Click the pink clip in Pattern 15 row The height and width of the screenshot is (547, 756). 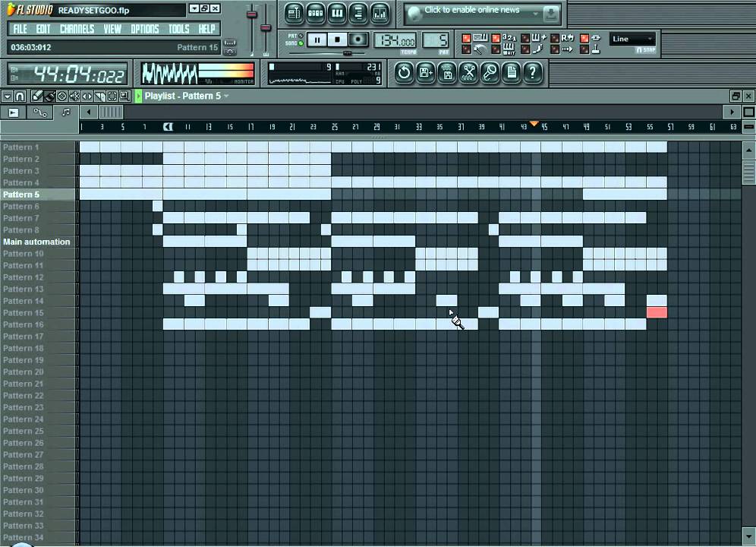(657, 312)
